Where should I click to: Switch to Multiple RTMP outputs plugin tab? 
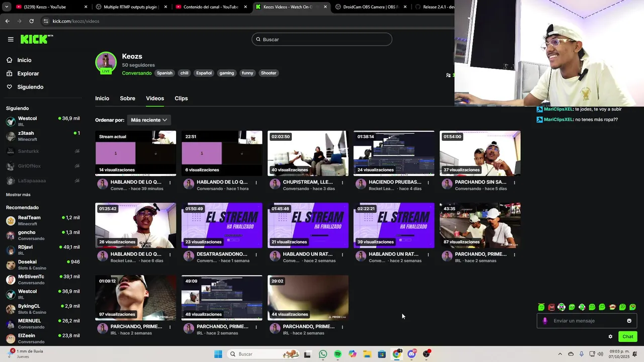132,7
